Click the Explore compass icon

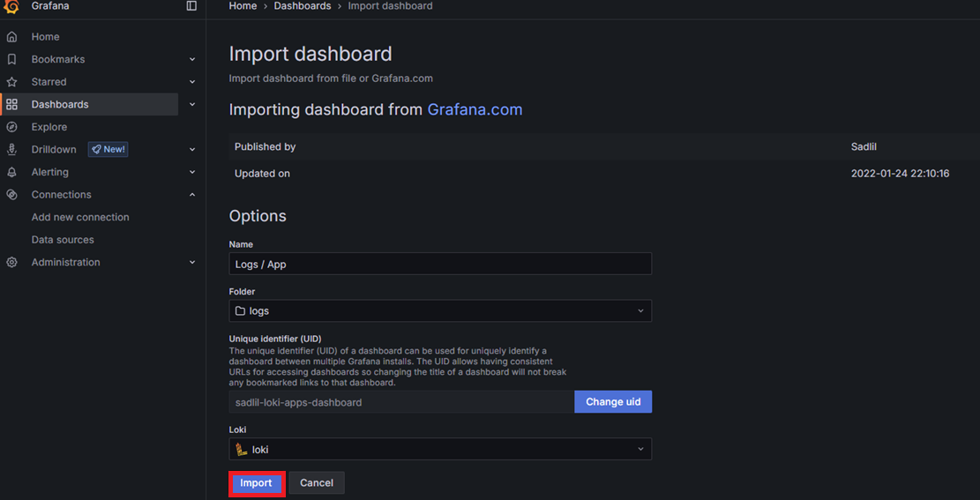click(11, 127)
